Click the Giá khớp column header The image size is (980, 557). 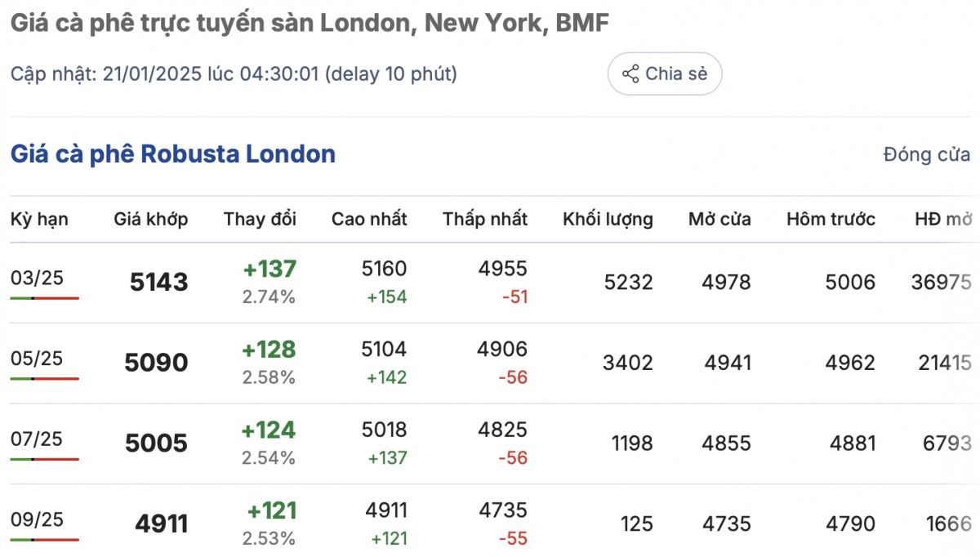[150, 219]
